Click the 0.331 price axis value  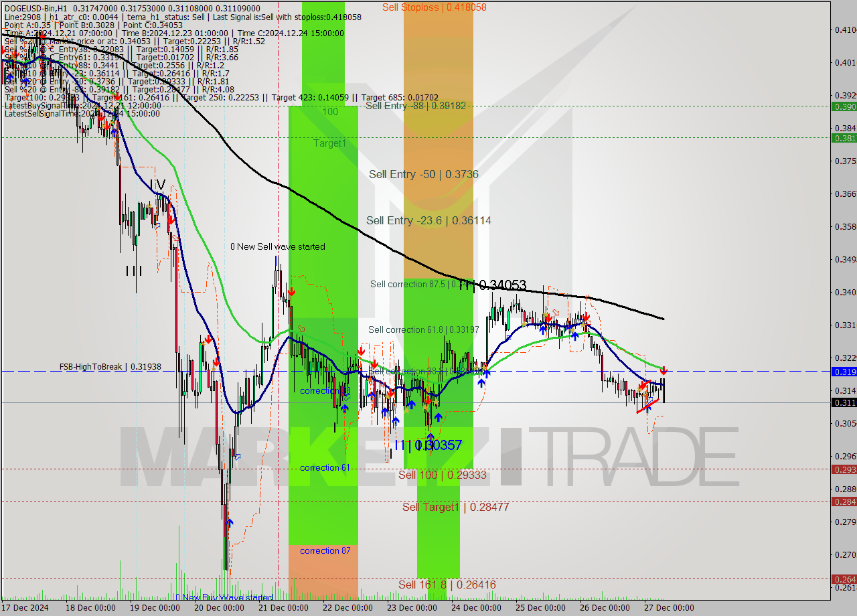(845, 325)
